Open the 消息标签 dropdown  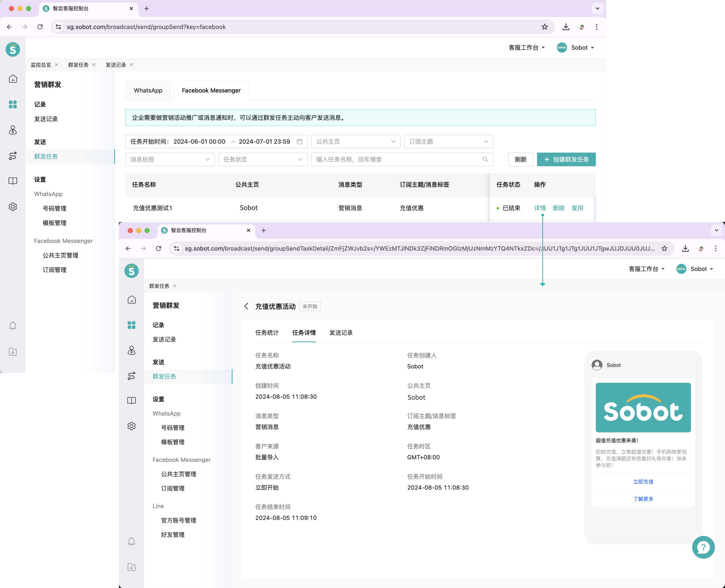click(170, 159)
